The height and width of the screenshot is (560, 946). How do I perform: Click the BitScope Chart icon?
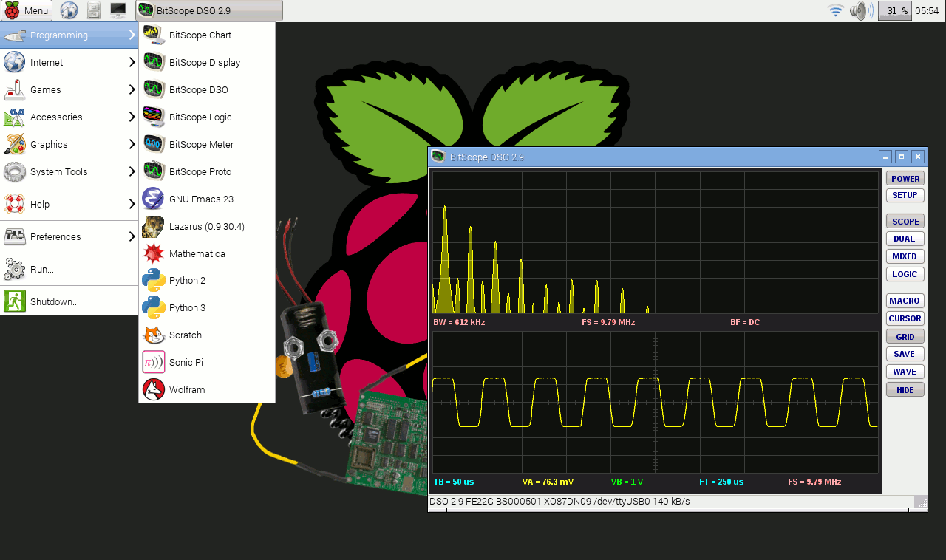click(x=154, y=35)
